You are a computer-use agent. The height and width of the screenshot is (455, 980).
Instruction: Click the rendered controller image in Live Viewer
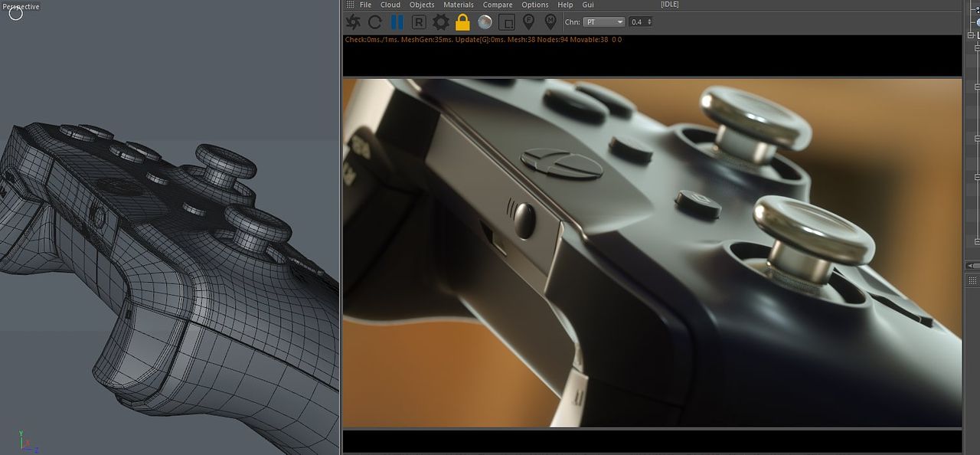coord(651,253)
